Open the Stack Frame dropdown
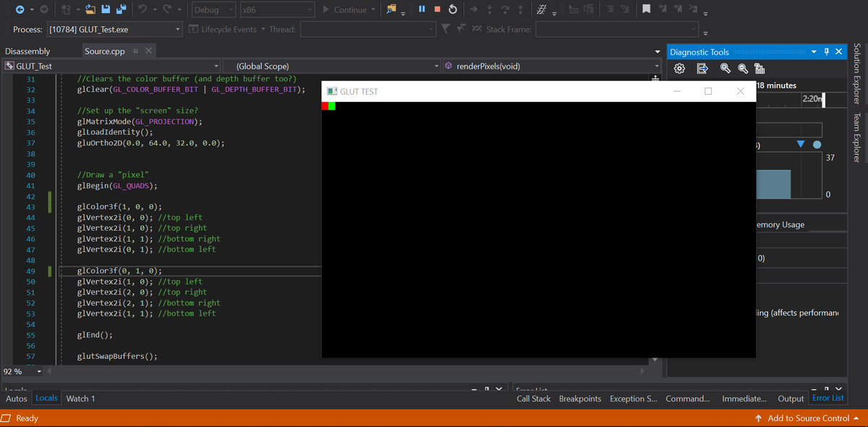 click(x=618, y=30)
